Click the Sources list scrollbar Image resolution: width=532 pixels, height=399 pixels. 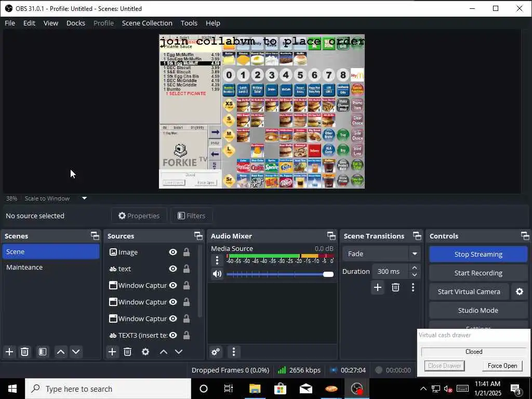pyautogui.click(x=200, y=282)
